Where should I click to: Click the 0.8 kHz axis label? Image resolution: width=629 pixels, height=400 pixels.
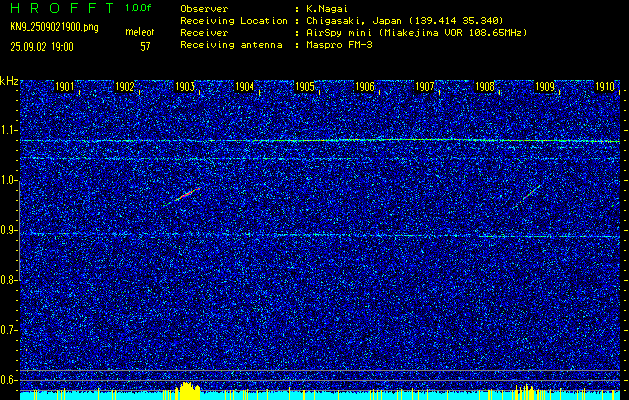(8, 280)
